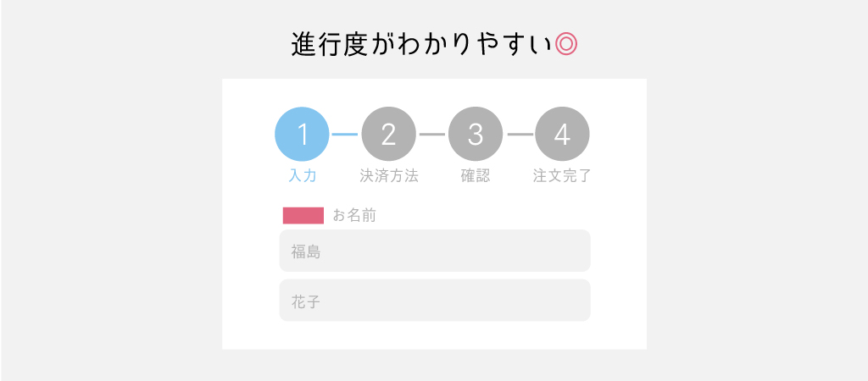Click gray page background right of the form card
This screenshot has width=868, height=381.
pos(754,212)
